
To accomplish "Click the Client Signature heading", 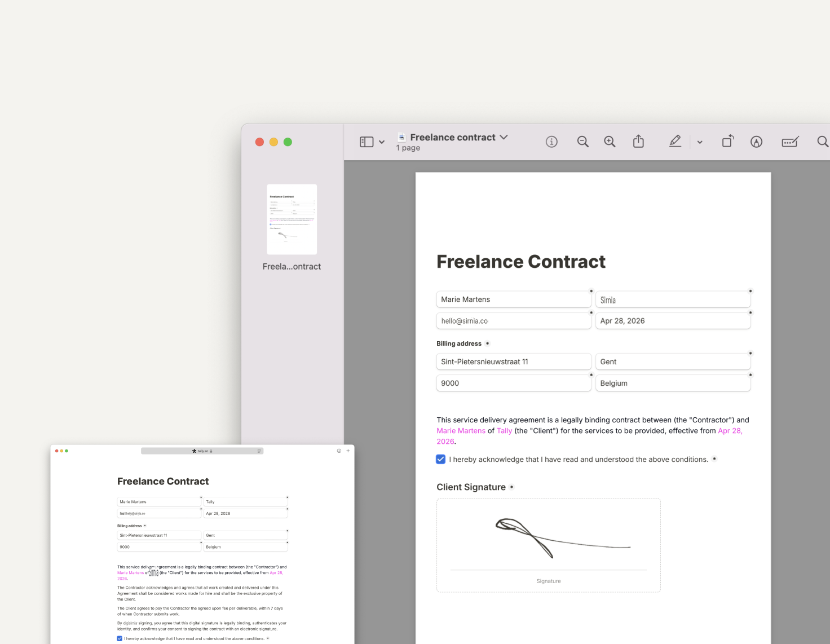I will (471, 487).
